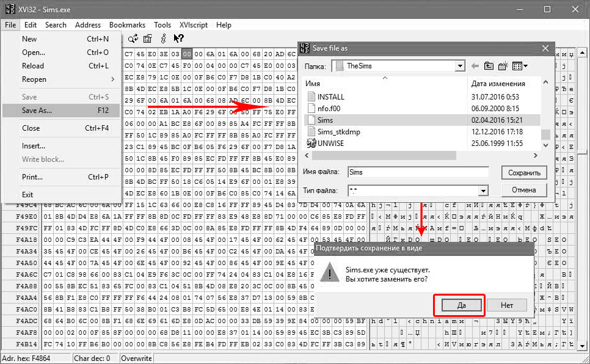Activate the context help cursor icon
The image size is (590, 364).
point(178,38)
